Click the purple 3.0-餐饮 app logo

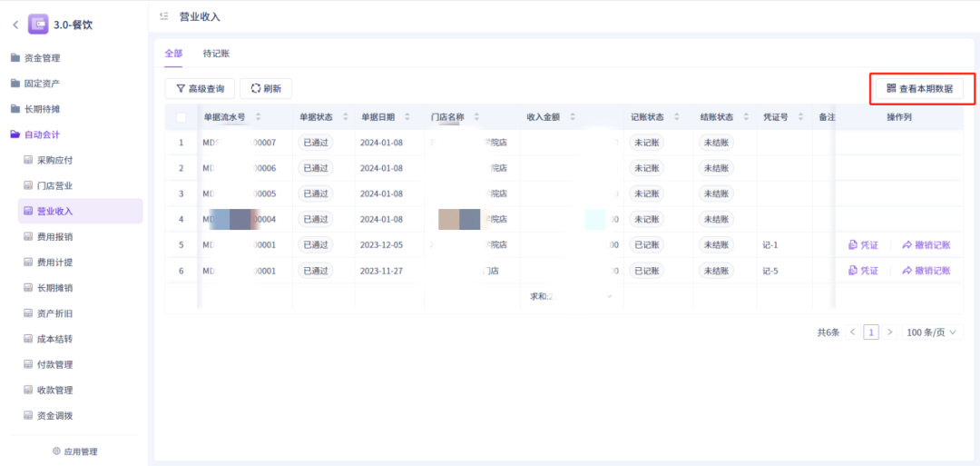[x=38, y=25]
